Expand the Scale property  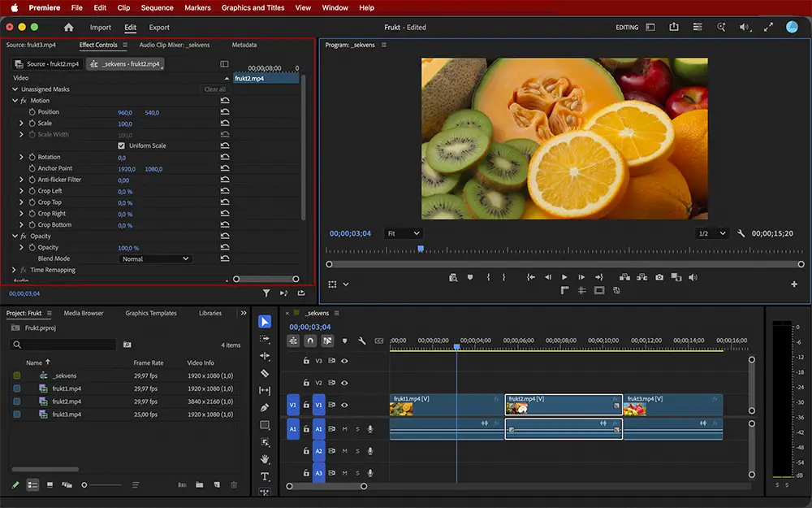click(21, 124)
